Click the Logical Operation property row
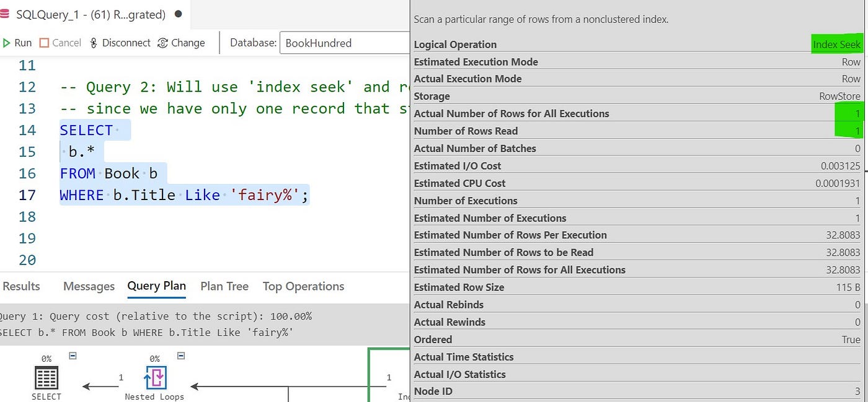Screen dimensions: 868x402 [x=637, y=45]
